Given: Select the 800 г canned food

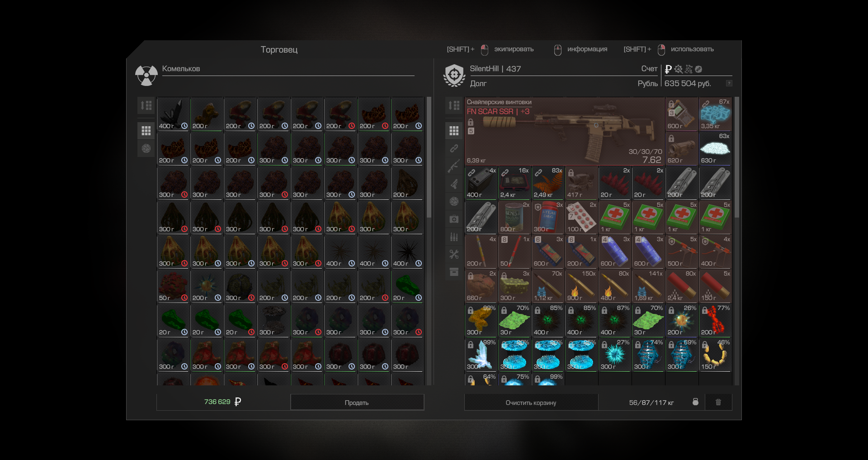Looking at the screenshot, I should [514, 217].
